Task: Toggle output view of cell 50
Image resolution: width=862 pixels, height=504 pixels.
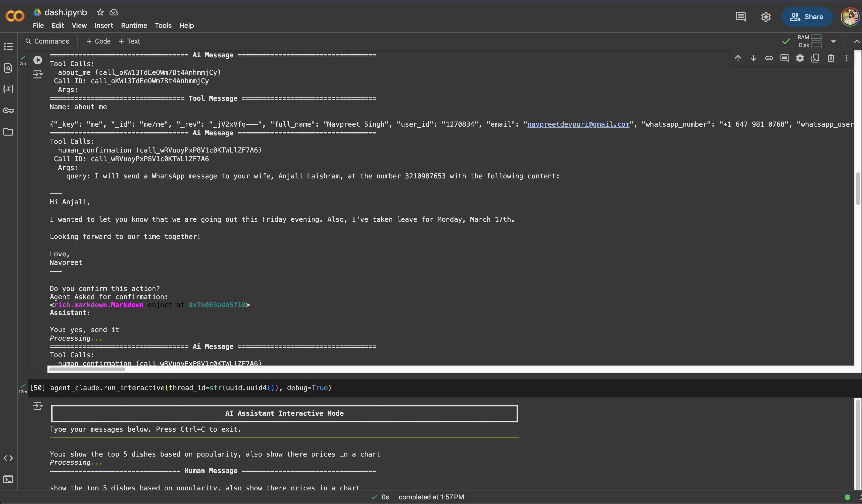Action: point(38,406)
